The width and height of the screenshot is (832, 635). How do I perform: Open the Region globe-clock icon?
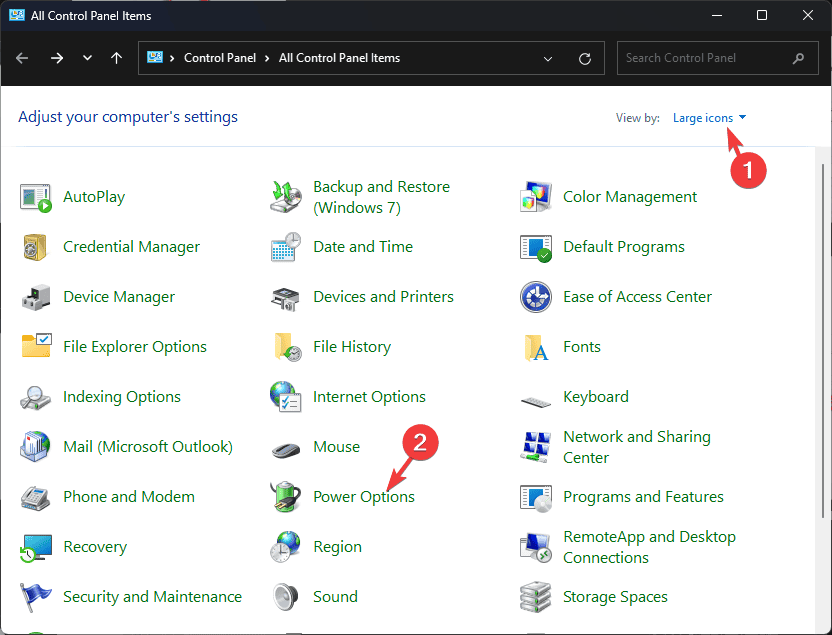point(285,547)
